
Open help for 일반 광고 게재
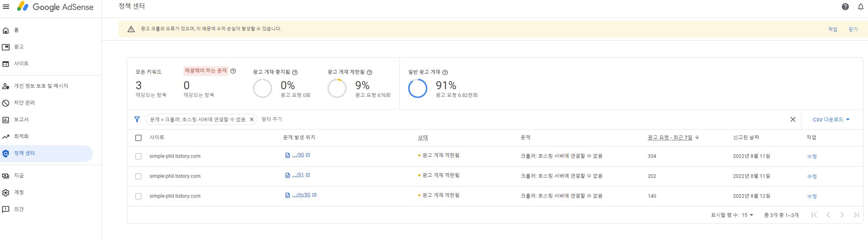[445, 72]
